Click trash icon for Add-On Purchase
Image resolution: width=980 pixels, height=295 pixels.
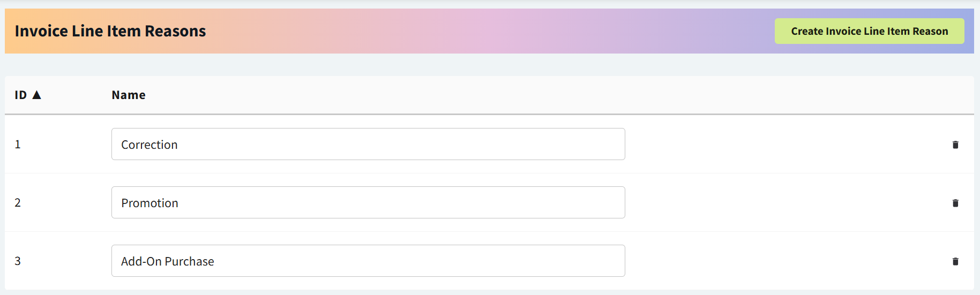[955, 261]
